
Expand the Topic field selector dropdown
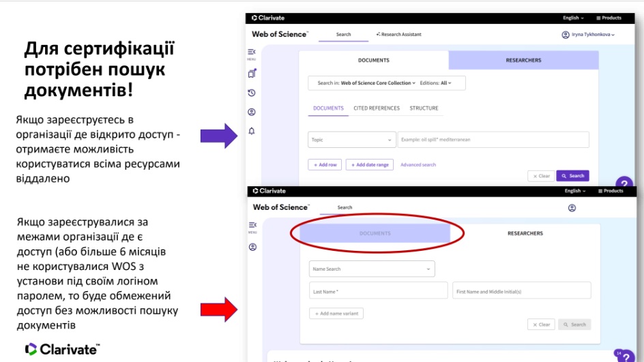point(351,140)
